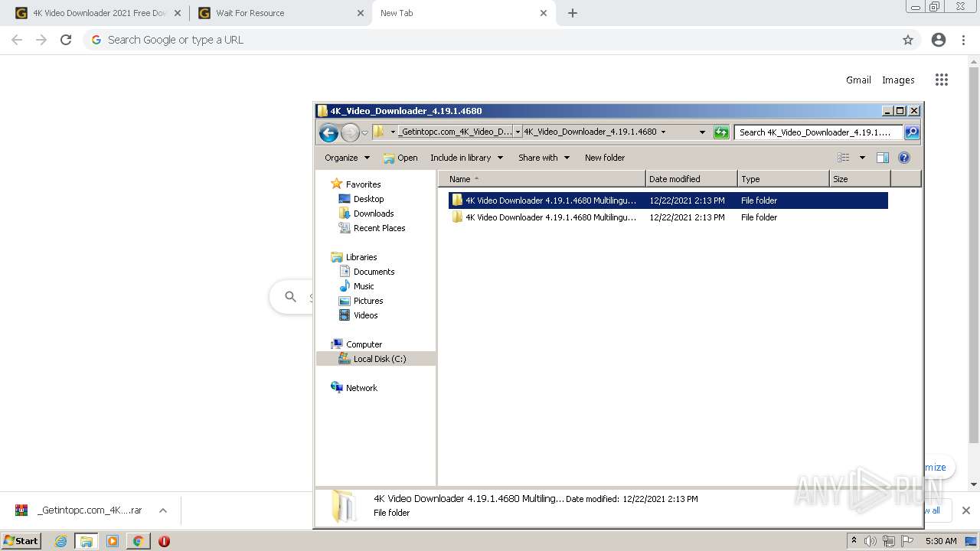Click the Explorer Back arrow button
The image size is (980, 551).
pos(328,132)
